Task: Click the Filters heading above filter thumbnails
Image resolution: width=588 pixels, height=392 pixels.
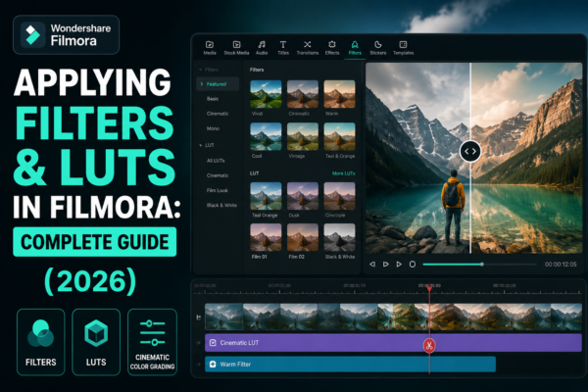Action: pyautogui.click(x=257, y=70)
